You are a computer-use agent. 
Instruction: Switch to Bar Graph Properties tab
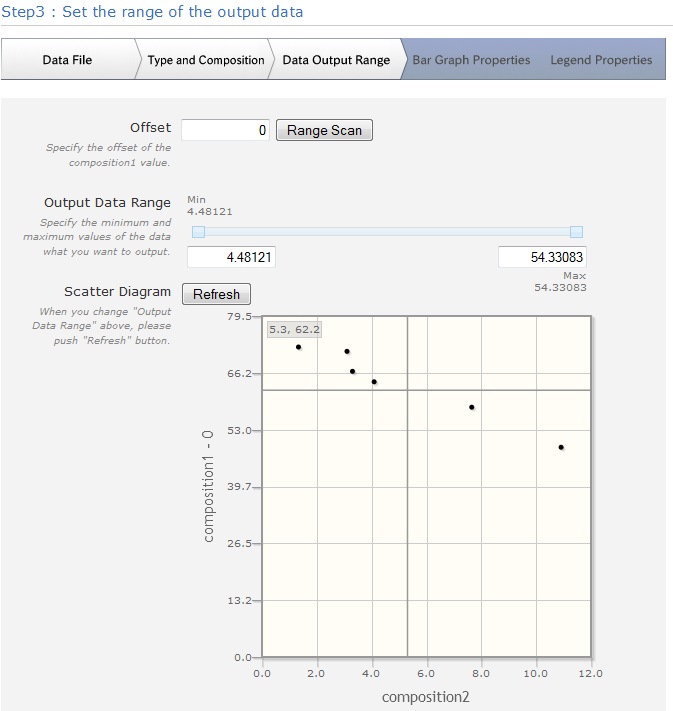click(471, 60)
